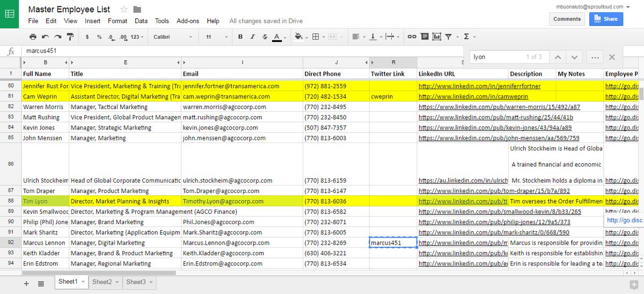644x294 pixels.
Task: Go to next find result
Action: (574, 57)
